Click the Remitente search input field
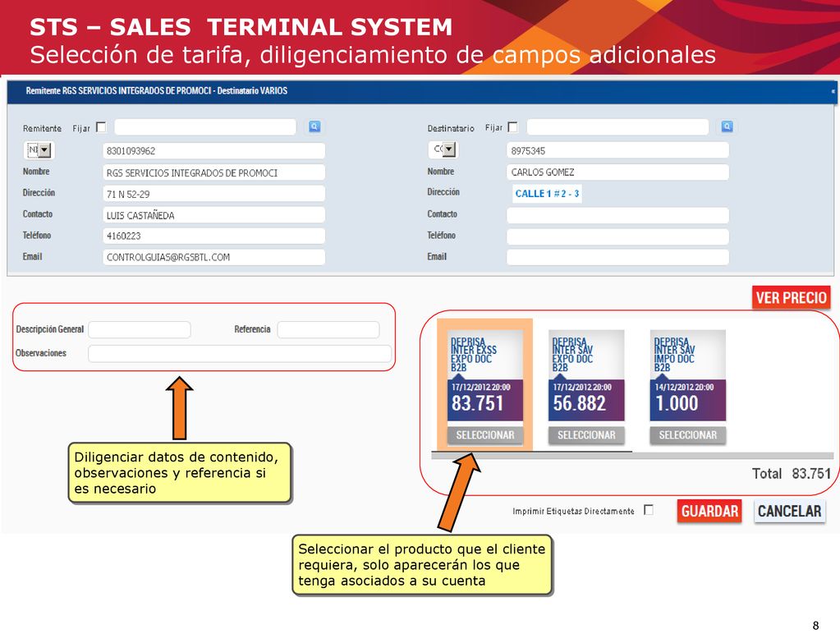Viewport: 840px width, 643px height. (205, 127)
